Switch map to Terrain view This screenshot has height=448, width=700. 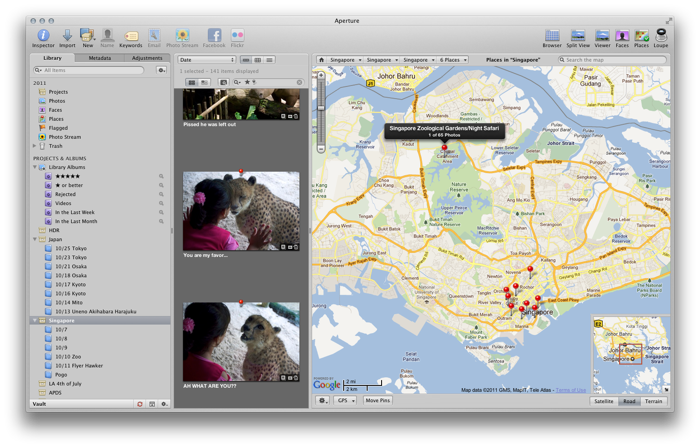654,401
